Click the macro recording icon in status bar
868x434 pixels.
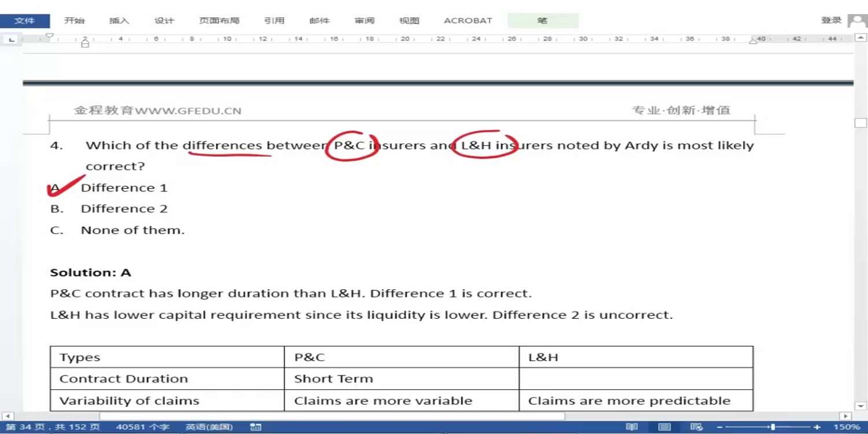255,427
